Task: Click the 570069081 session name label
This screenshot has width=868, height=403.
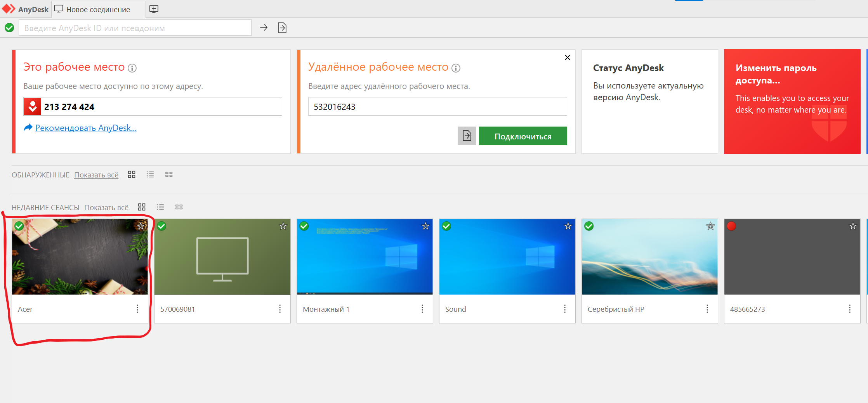Action: [x=178, y=309]
